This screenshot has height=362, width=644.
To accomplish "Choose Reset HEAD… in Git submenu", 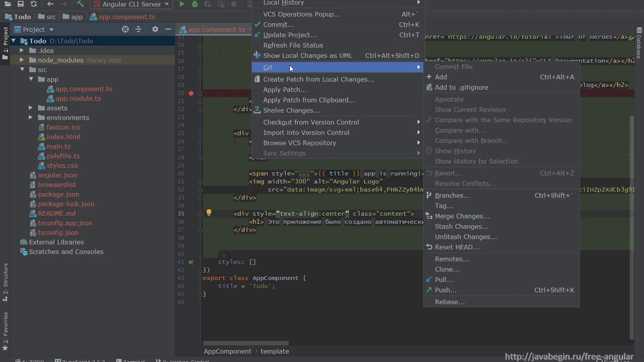I will point(502,247).
